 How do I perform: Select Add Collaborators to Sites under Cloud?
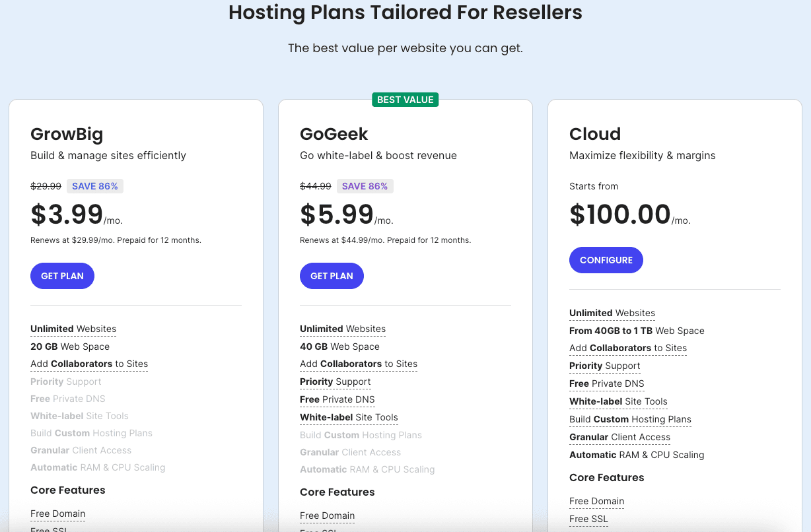628,348
